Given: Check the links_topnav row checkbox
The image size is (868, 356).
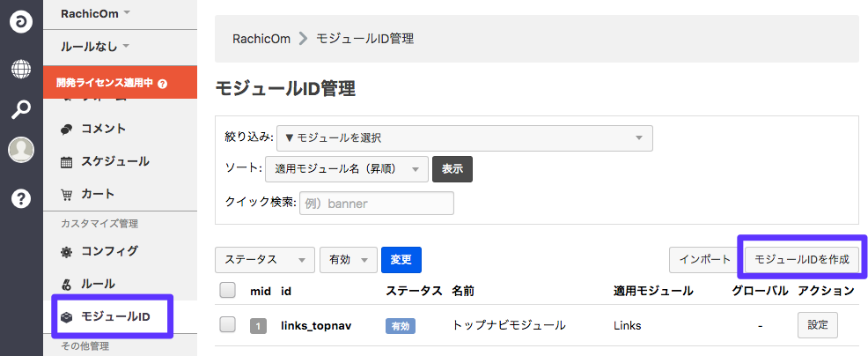Looking at the screenshot, I should point(227,324).
